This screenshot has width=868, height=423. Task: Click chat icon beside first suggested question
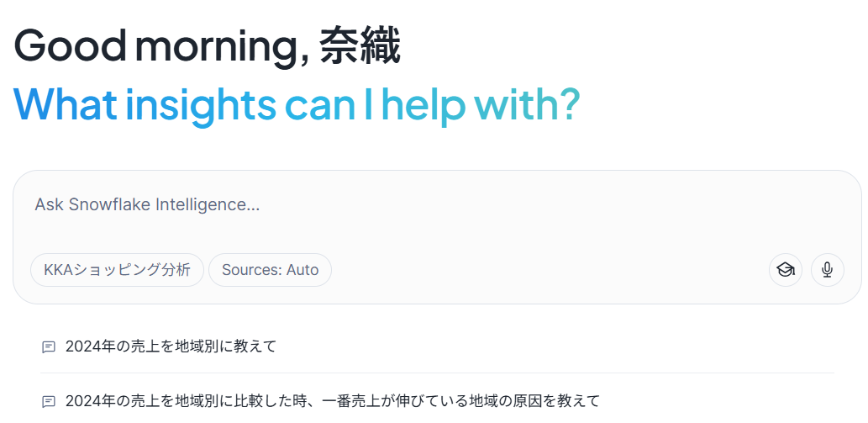pos(49,346)
